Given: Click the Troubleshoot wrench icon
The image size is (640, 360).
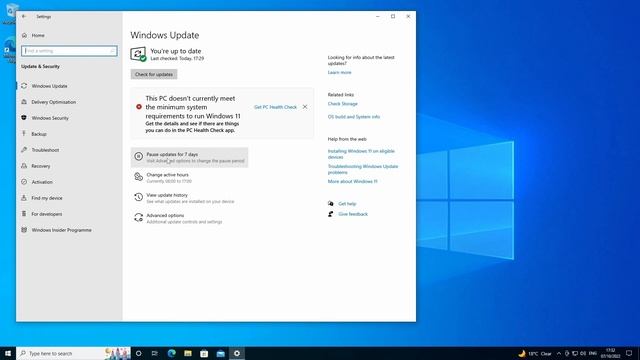Looking at the screenshot, I should pos(24,149).
